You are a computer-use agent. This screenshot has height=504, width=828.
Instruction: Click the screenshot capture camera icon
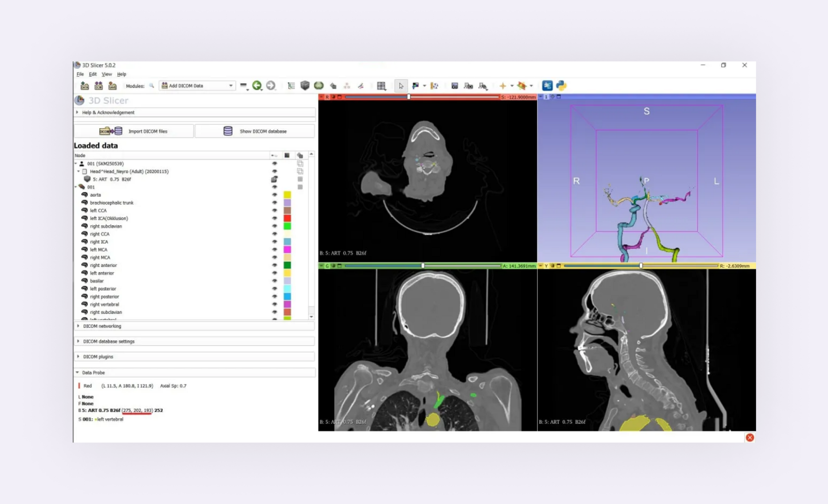click(x=454, y=86)
